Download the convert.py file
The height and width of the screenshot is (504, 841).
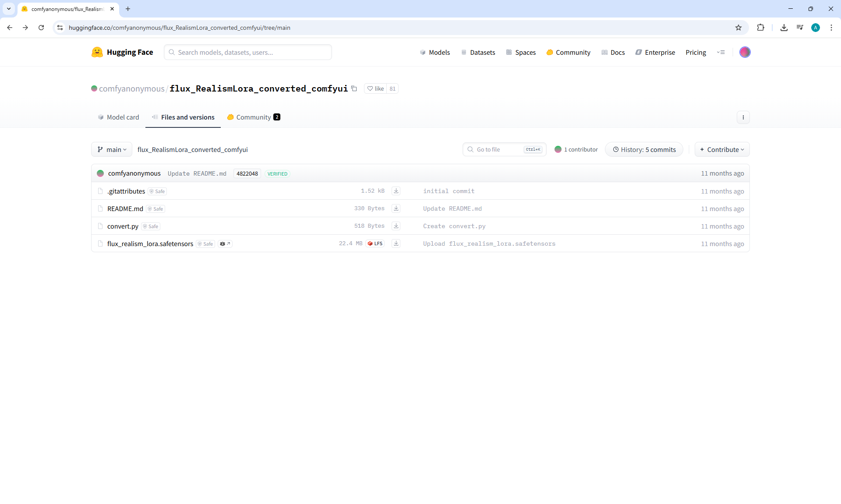pyautogui.click(x=396, y=226)
